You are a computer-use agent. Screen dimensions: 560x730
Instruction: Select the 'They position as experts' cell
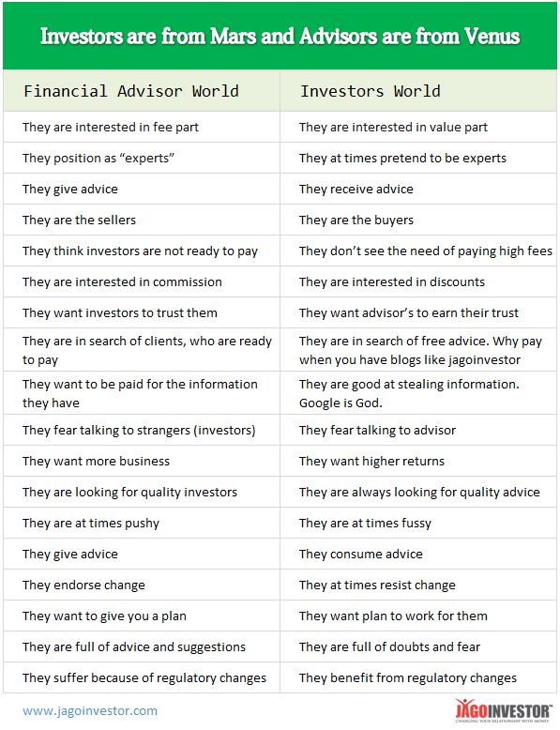click(142, 158)
